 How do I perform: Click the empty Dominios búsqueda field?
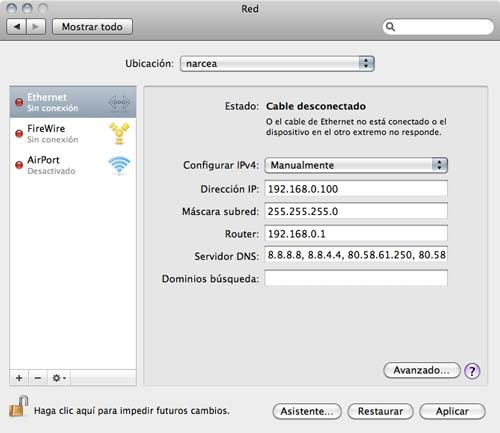tap(356, 278)
